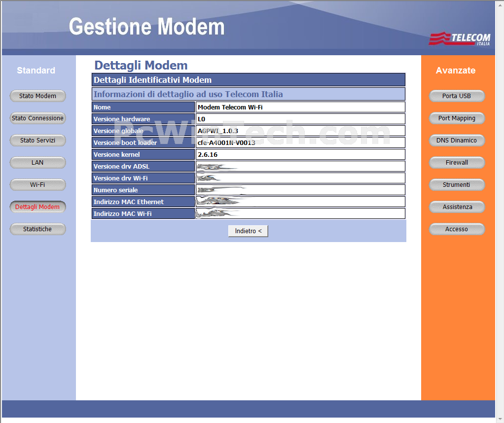504x423 pixels.
Task: Go to Stato Connessione
Action: (37, 118)
